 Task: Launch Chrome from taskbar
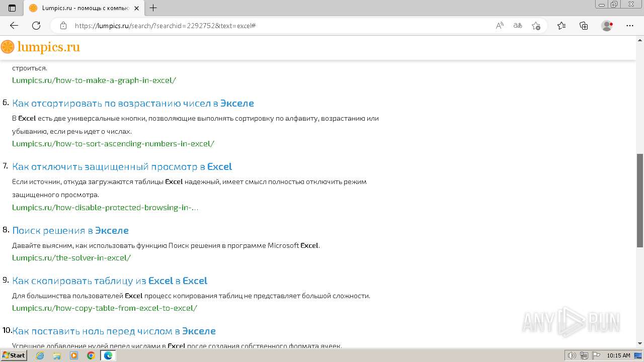coord(91,355)
